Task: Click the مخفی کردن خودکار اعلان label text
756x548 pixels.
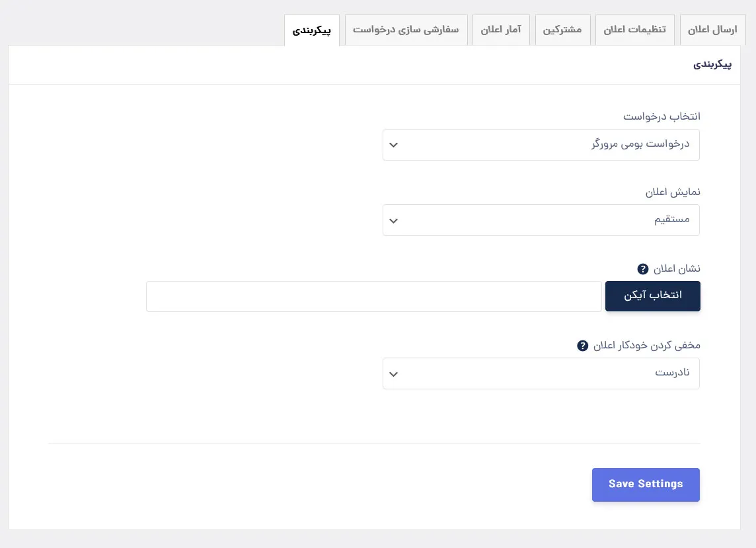Action: point(646,346)
